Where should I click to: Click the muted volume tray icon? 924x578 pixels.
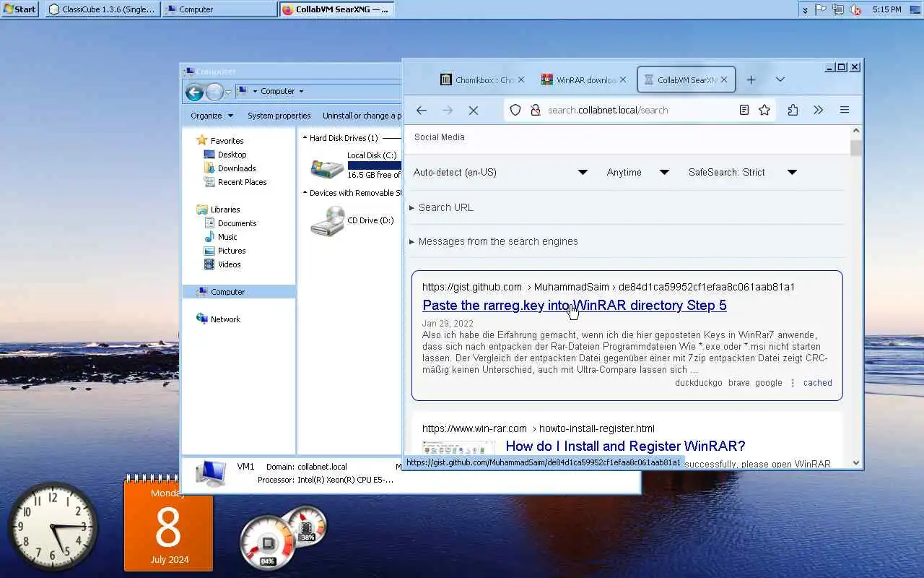855,9
